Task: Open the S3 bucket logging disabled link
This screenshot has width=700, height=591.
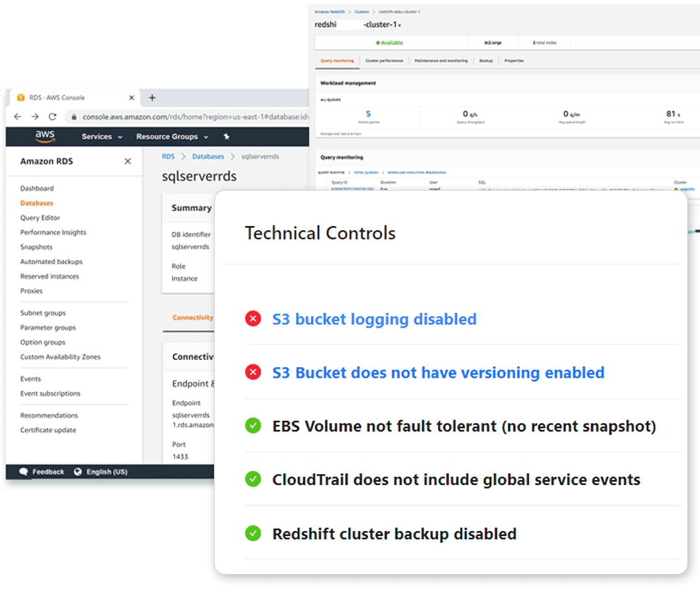Action: tap(374, 319)
